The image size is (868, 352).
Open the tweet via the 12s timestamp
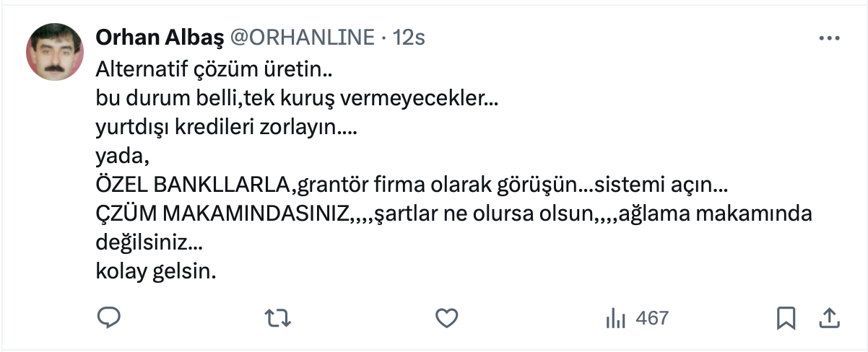point(409,38)
